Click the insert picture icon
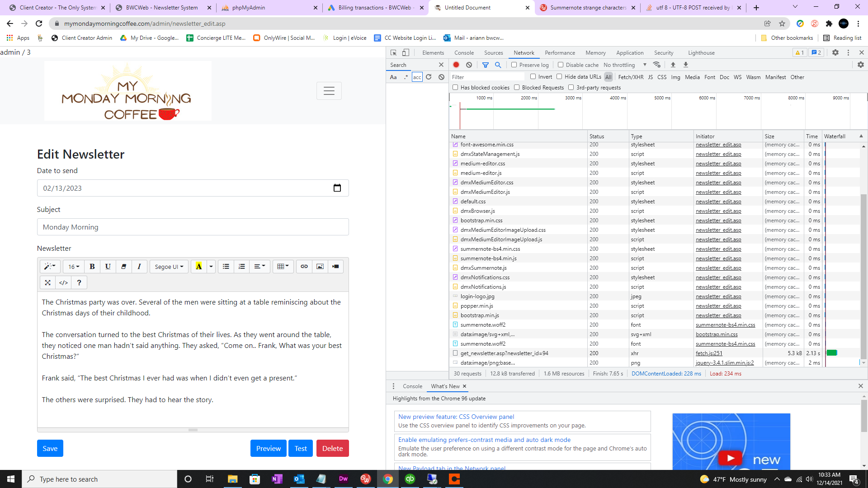Viewport: 868px width, 488px height. click(x=320, y=267)
